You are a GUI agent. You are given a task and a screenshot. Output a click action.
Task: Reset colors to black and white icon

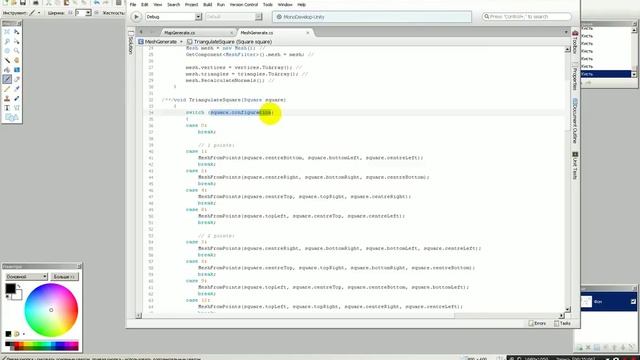(x=7, y=297)
